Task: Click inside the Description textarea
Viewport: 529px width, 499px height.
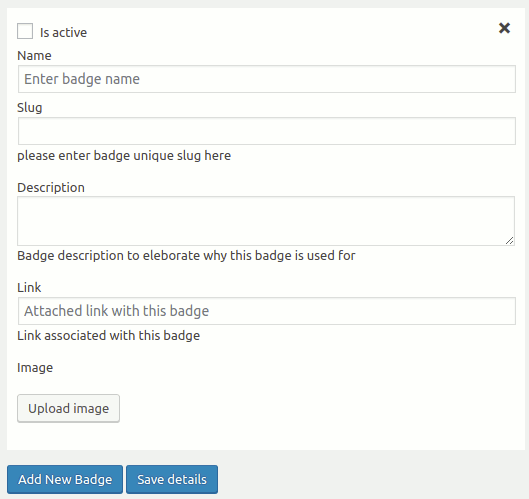Action: pos(266,221)
